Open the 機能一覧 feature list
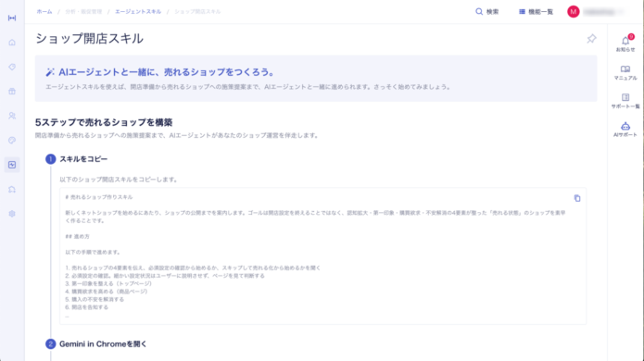644x361 pixels. coord(536,12)
